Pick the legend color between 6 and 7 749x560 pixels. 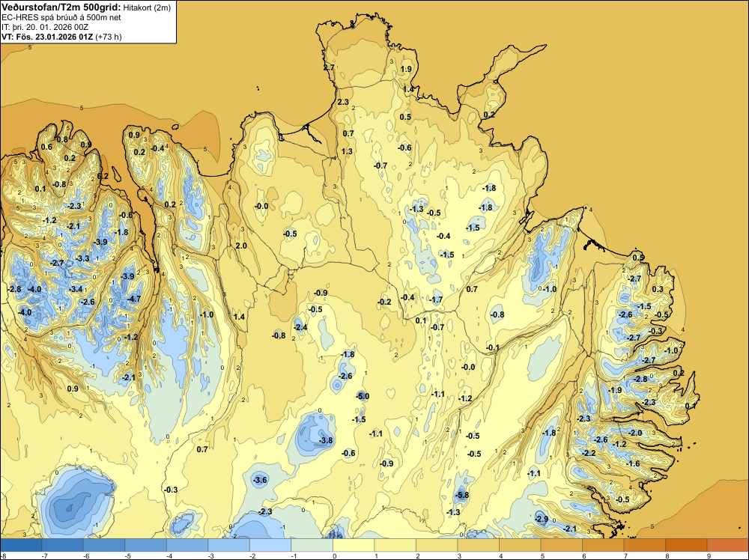[603, 545]
